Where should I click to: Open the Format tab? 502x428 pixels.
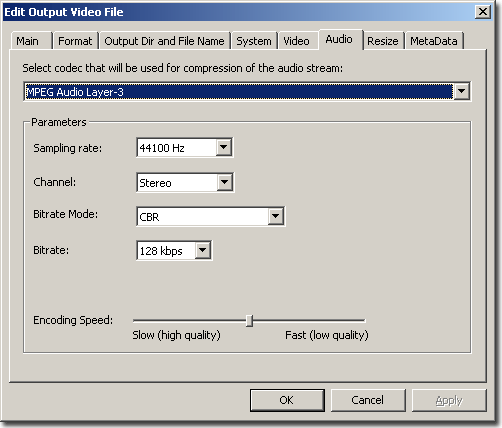(x=75, y=41)
